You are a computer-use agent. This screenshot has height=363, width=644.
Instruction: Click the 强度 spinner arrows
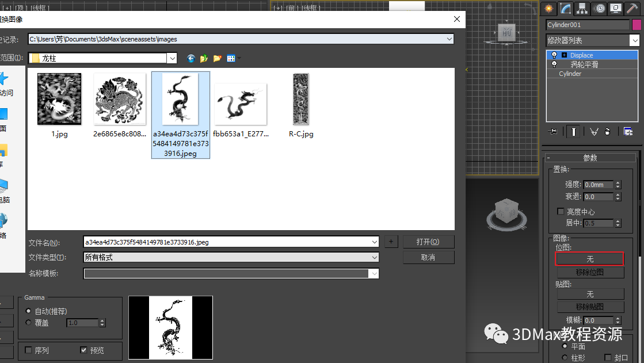618,185
